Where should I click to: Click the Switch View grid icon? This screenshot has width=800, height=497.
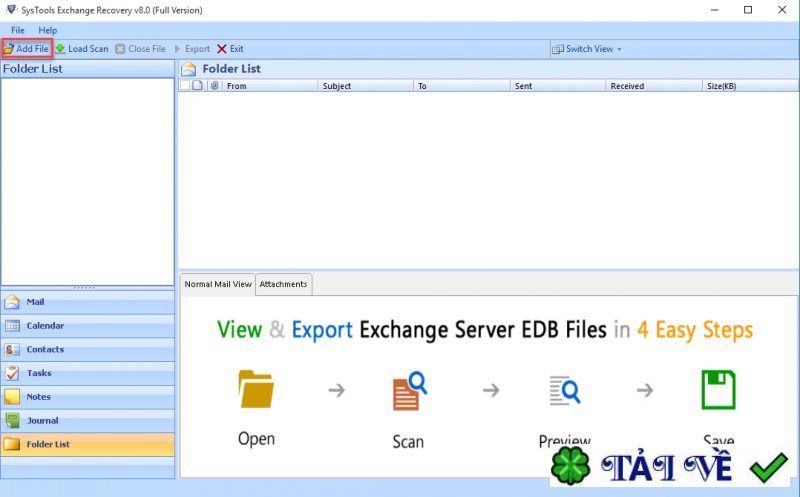(558, 49)
